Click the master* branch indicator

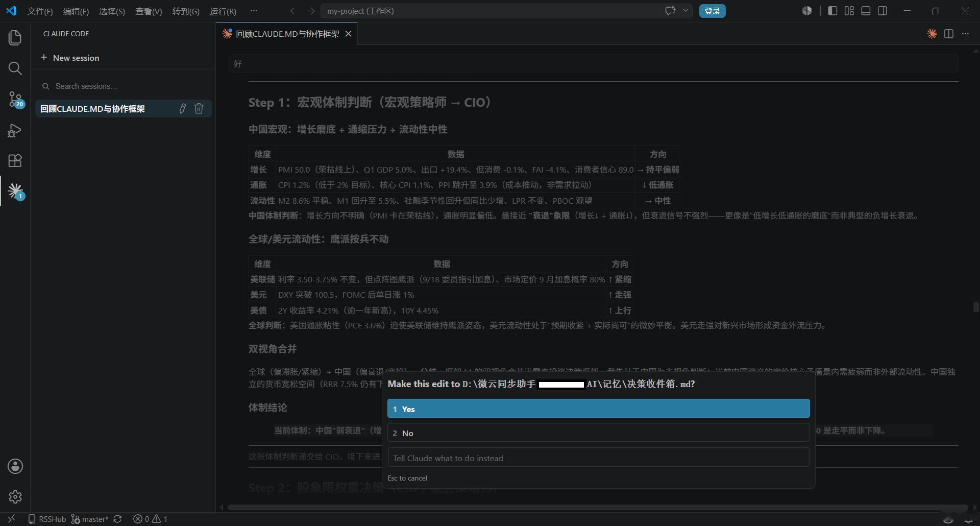90,519
